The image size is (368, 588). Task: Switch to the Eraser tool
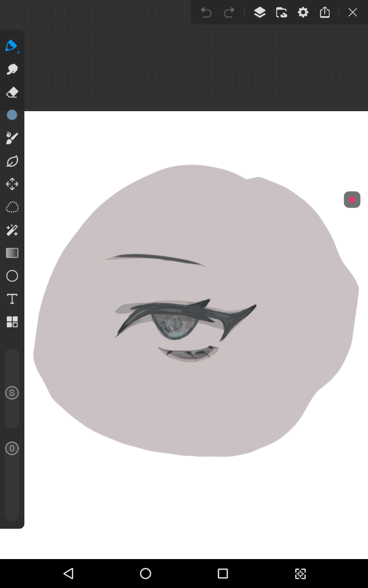point(12,92)
